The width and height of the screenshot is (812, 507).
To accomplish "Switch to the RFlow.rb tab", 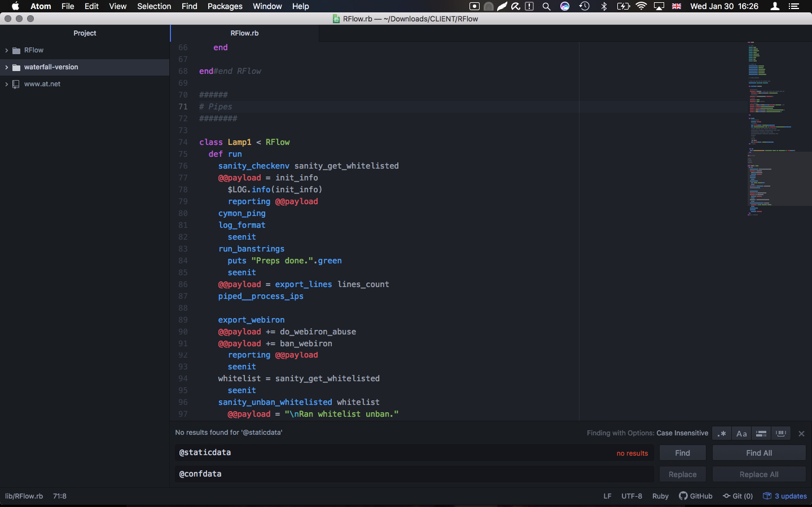I will tap(244, 33).
